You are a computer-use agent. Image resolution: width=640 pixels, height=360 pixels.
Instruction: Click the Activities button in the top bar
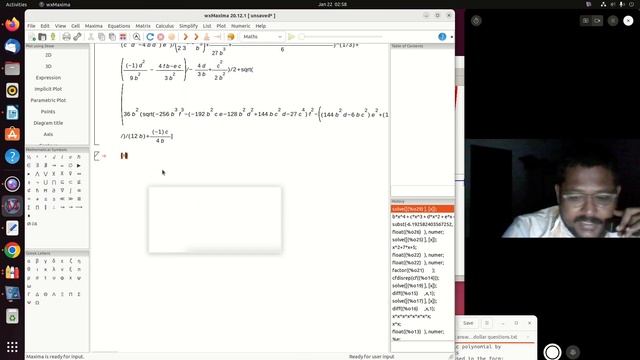click(16, 4)
